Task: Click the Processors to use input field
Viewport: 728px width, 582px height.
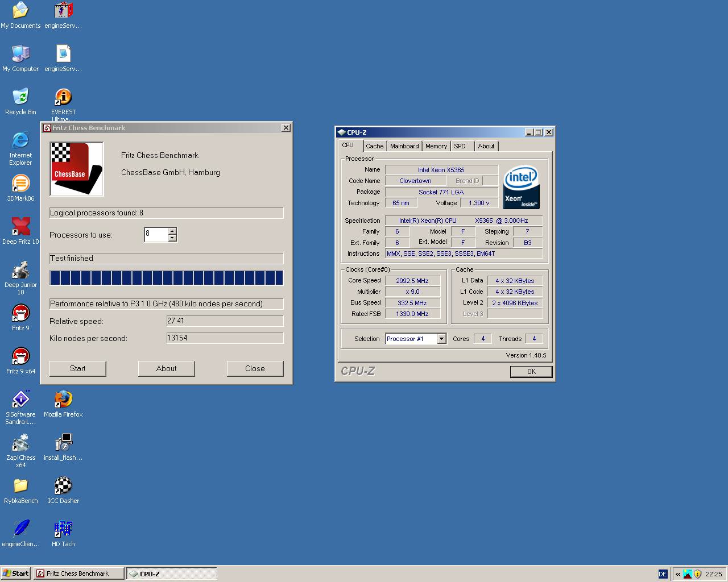Action: (x=156, y=235)
